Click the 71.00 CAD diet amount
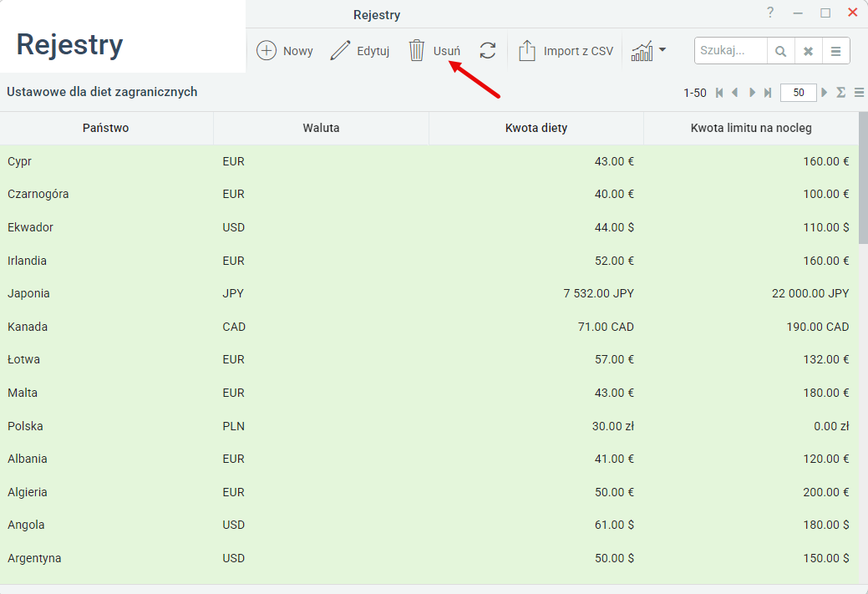 [606, 327]
